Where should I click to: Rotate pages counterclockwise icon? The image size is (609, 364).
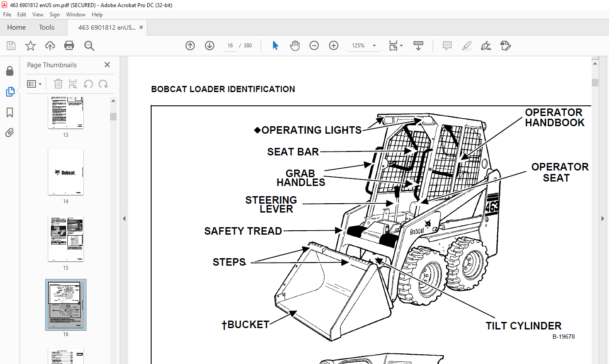coord(88,84)
